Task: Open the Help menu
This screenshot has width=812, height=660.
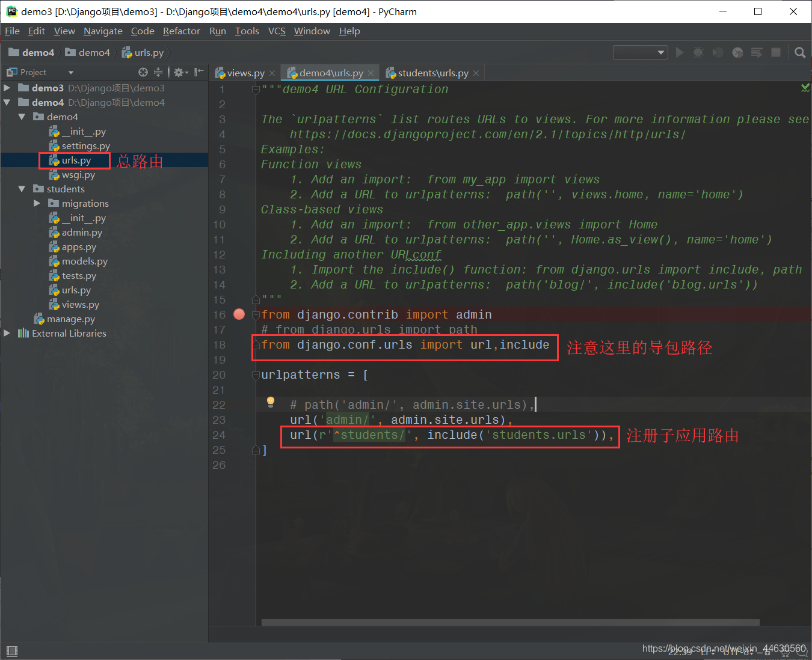Action: tap(349, 31)
